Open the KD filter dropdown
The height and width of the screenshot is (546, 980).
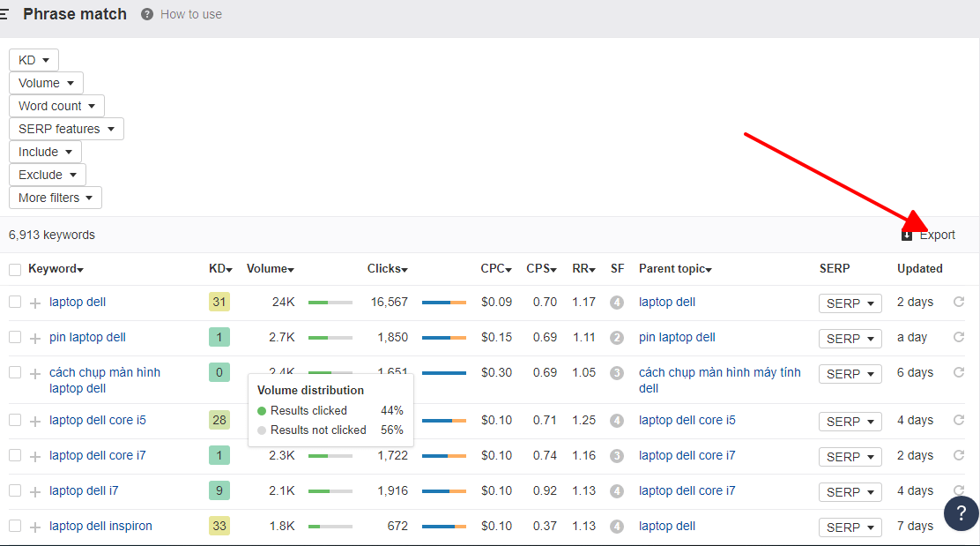point(33,60)
